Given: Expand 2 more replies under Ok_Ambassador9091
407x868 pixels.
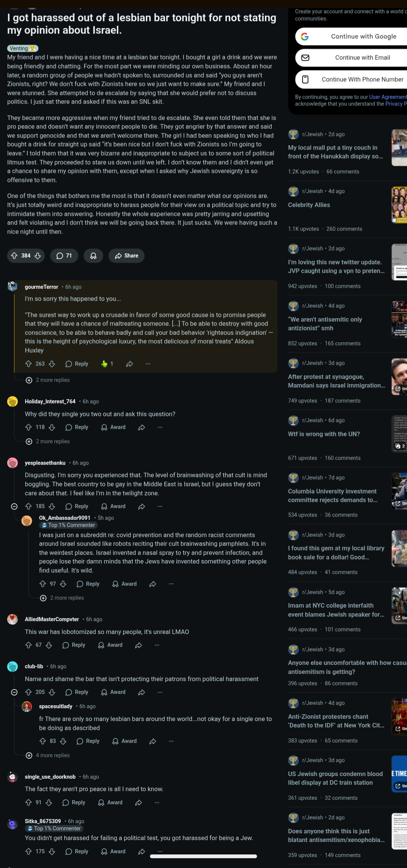Looking at the screenshot, I should [62, 598].
